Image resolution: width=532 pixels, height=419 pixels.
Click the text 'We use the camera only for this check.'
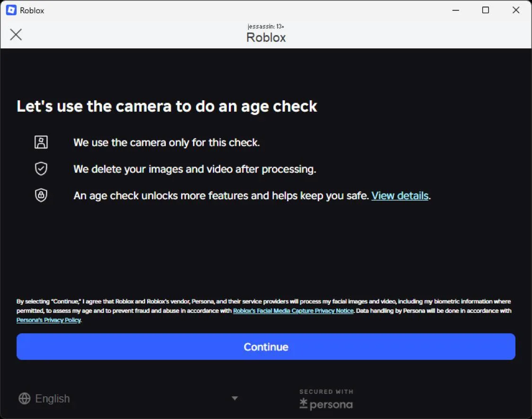[x=166, y=143]
